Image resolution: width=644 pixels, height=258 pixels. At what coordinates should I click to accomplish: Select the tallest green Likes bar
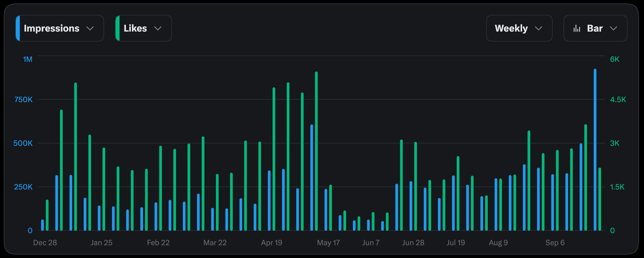[x=316, y=151]
